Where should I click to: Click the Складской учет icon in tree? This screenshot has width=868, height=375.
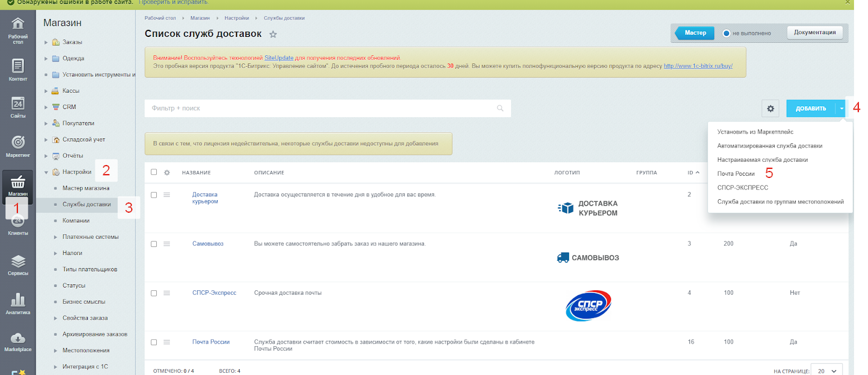[x=55, y=139]
